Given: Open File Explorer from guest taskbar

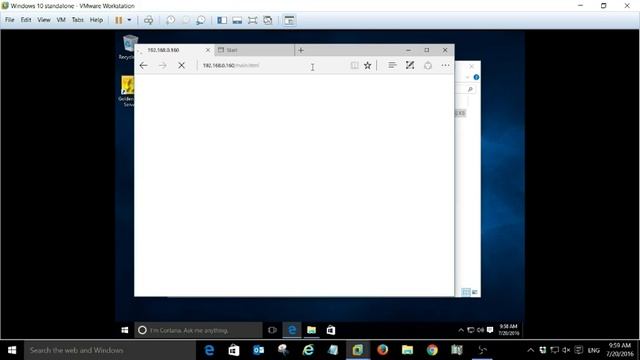Looking at the screenshot, I should pos(311,330).
